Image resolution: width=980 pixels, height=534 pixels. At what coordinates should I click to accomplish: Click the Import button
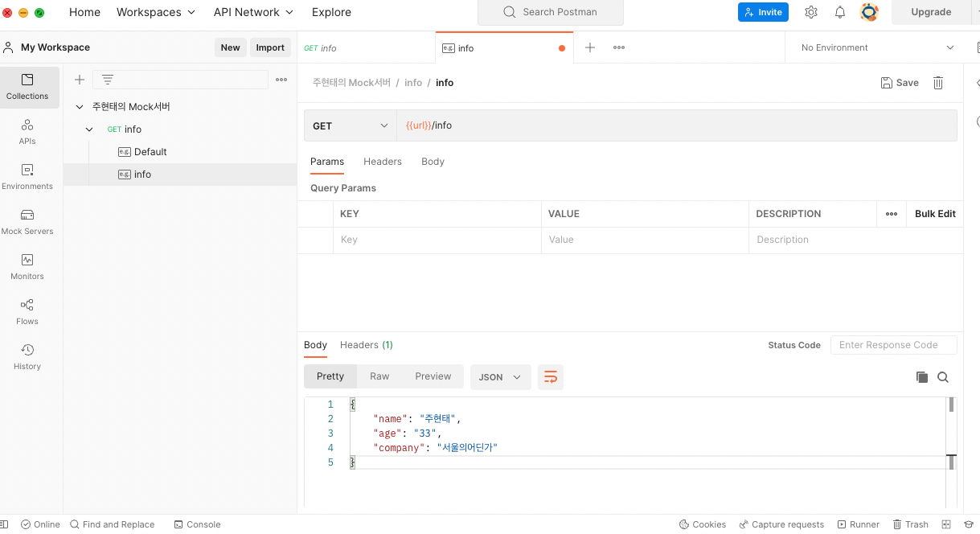[x=270, y=47]
